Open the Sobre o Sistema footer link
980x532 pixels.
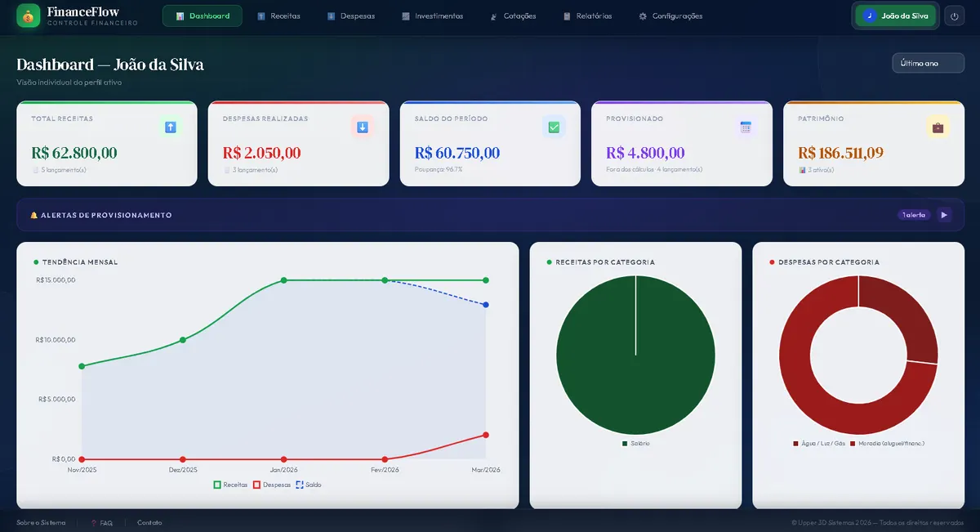tap(41, 522)
